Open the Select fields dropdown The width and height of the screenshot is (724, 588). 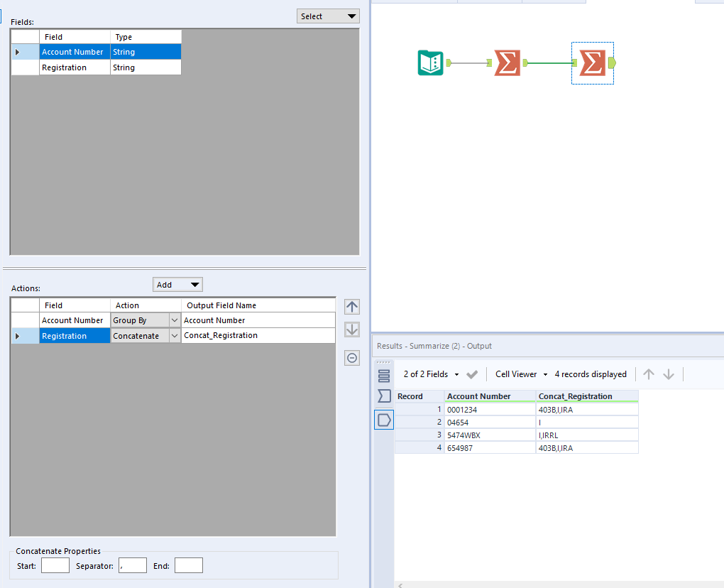[x=327, y=15]
